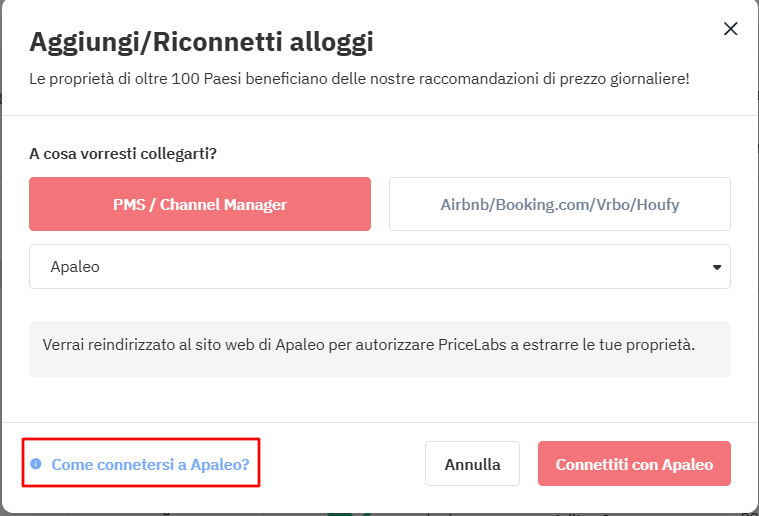Click Connettiti con Apaleo button

pos(634,464)
